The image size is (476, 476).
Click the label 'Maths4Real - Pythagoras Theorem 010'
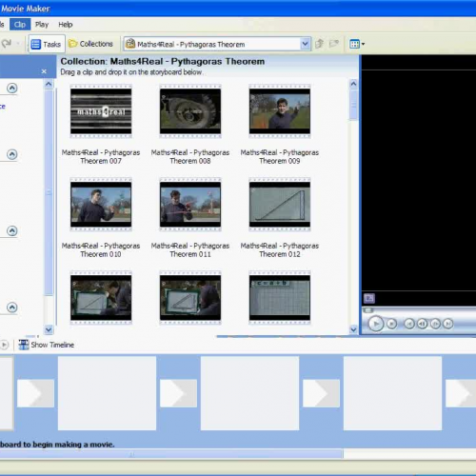click(x=101, y=250)
